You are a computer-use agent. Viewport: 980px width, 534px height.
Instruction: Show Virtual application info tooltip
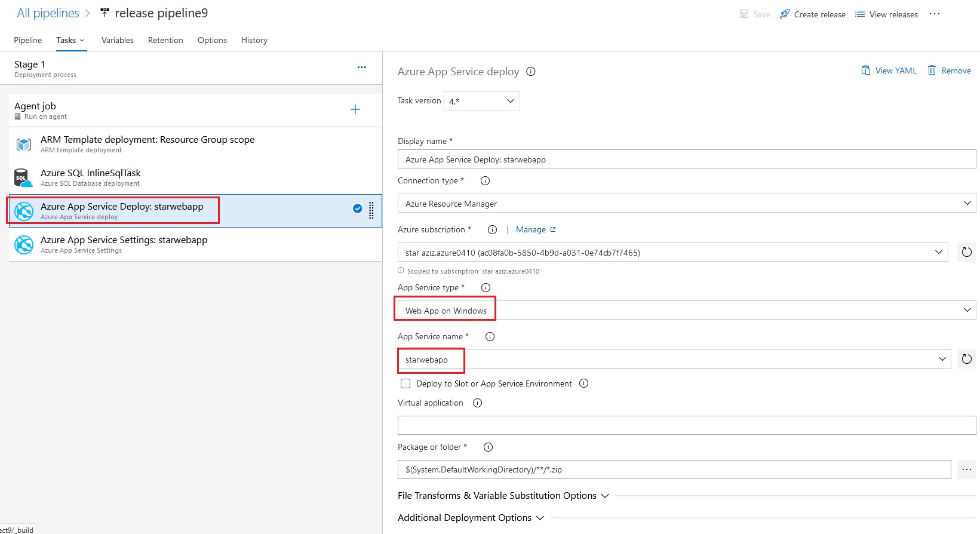tap(478, 403)
